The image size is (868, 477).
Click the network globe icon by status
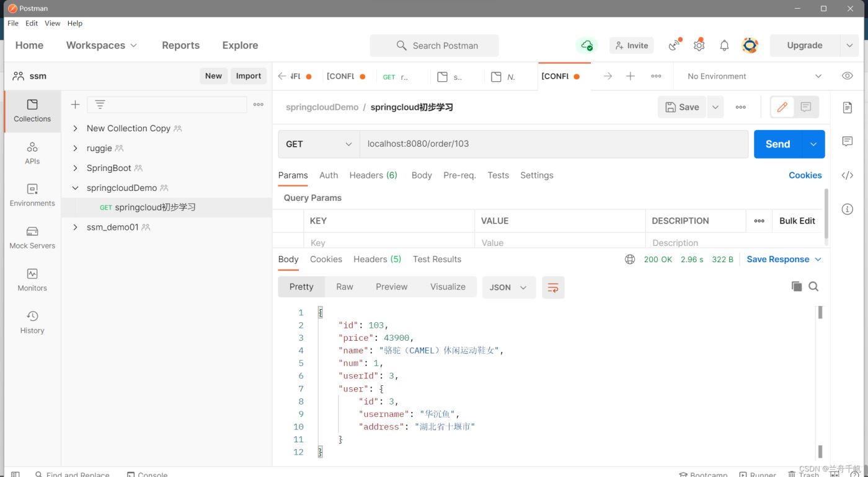630,260
